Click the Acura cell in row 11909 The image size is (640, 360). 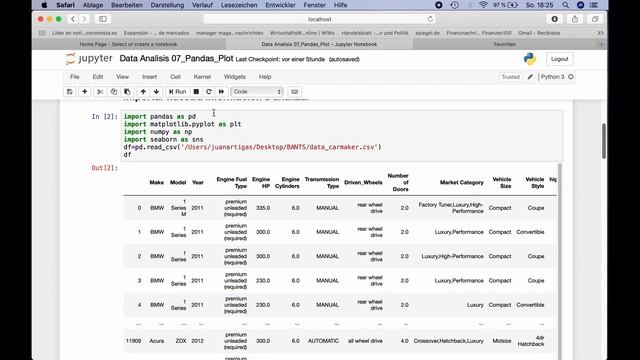[157, 341]
